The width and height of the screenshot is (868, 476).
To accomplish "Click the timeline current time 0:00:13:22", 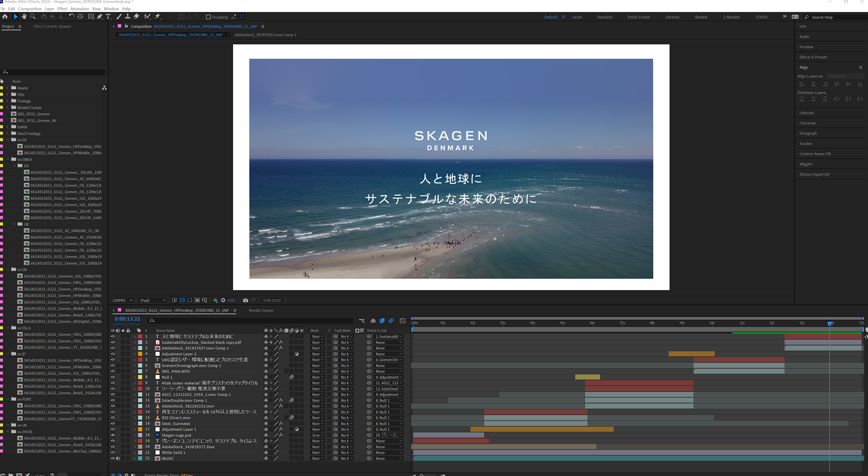I will (127, 319).
